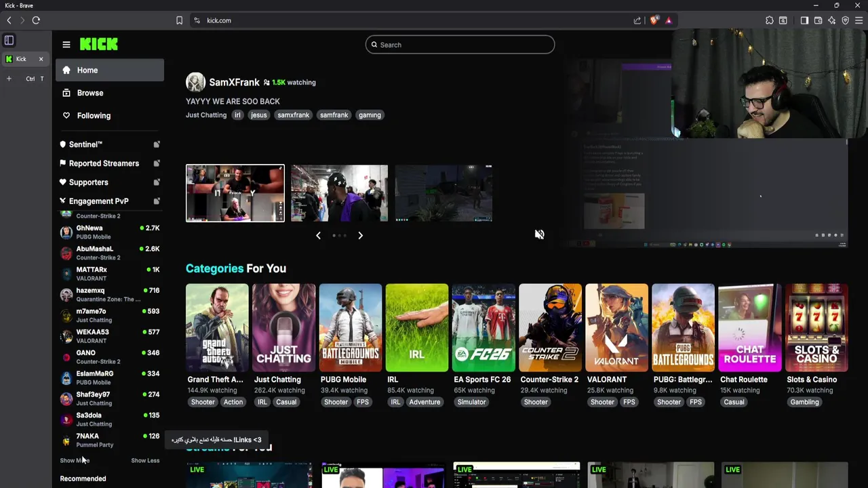Open Slots & Casino category card
The image size is (868, 488).
click(x=816, y=328)
